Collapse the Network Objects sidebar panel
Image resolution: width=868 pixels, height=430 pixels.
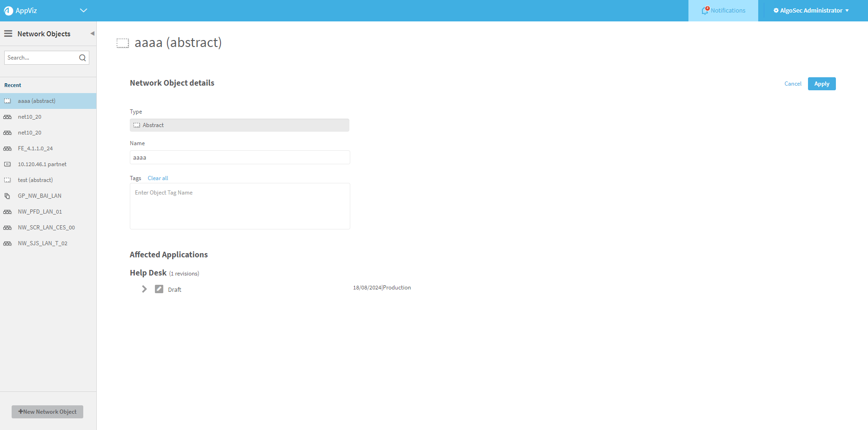(92, 34)
